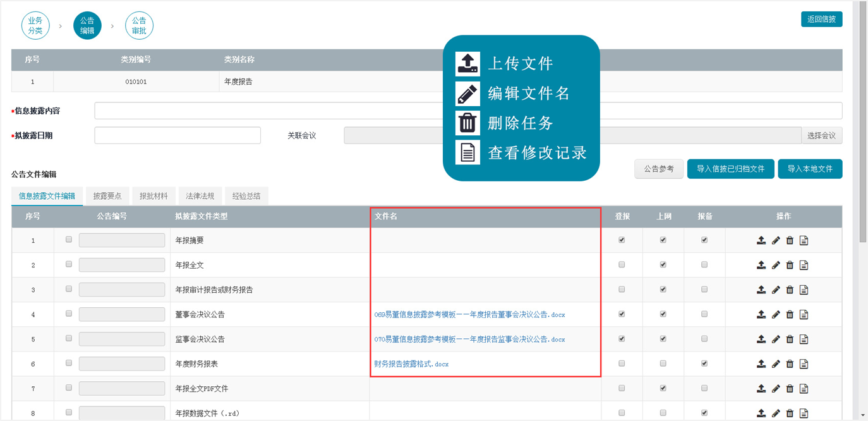
Task: Open the 法律法规 tab
Action: (x=200, y=196)
